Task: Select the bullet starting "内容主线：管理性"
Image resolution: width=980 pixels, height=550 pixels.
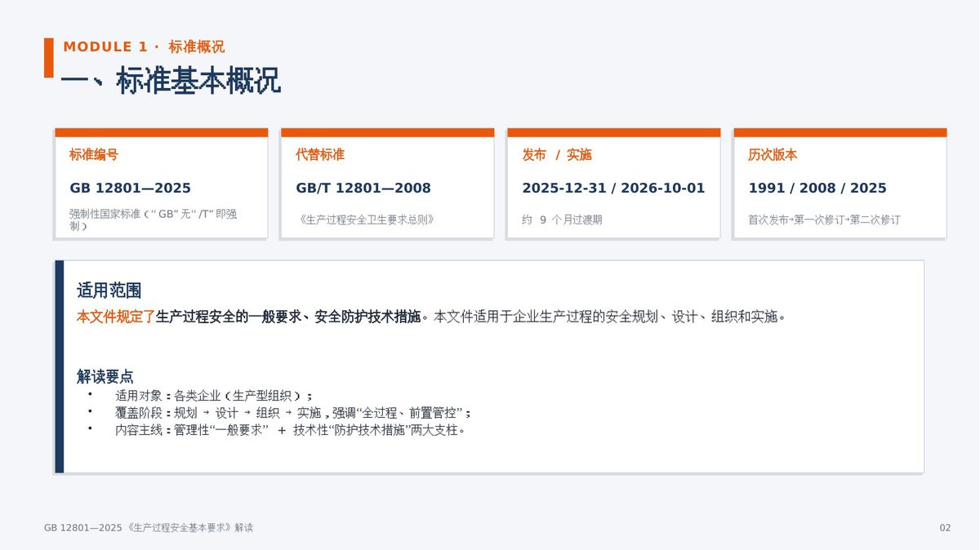Action: pos(290,429)
